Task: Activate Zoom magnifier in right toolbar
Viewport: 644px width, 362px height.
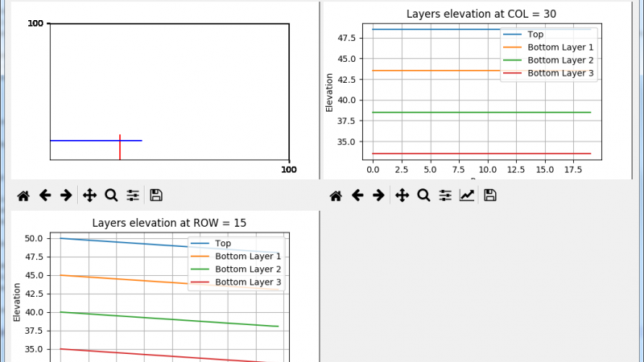Action: pos(424,195)
